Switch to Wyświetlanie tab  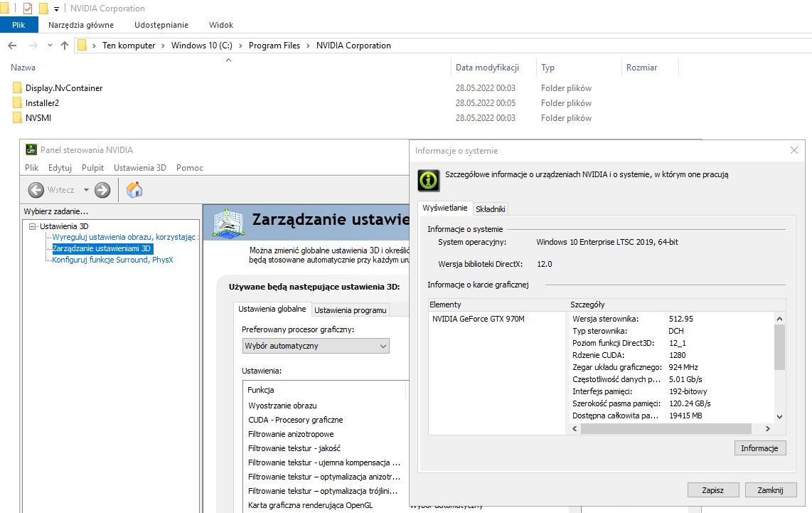pos(444,208)
